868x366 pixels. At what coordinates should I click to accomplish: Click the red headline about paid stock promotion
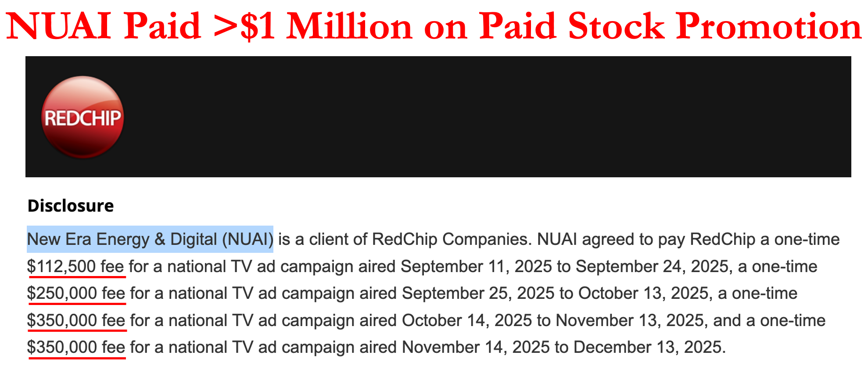(434, 26)
